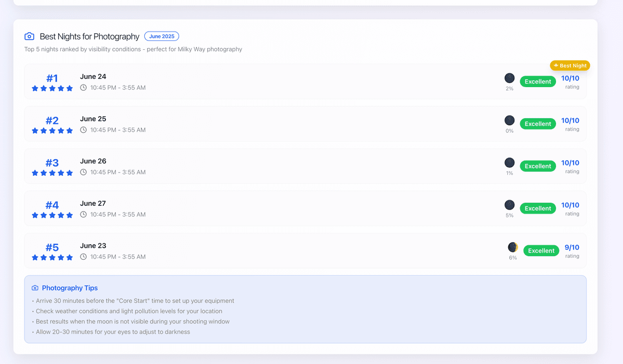Screen dimensions: 623x364
Task: Click the #3 rank number
Action: click(52, 163)
